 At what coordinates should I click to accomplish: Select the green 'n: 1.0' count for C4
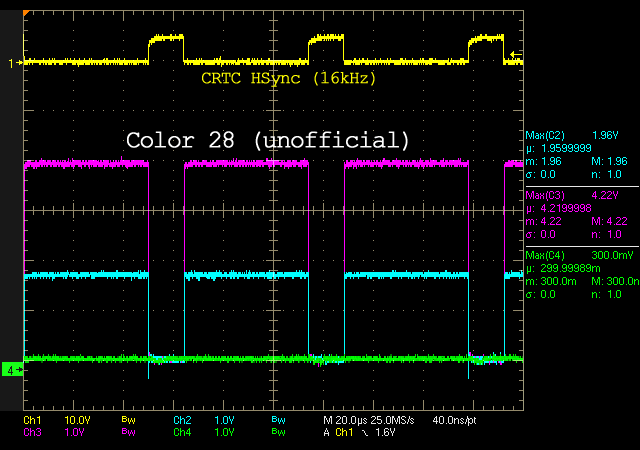tap(607, 294)
